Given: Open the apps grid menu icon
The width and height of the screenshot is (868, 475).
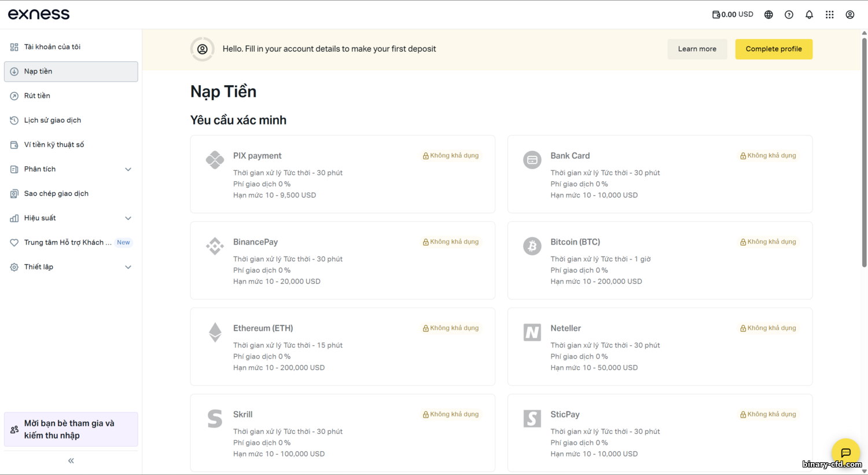Looking at the screenshot, I should point(829,14).
